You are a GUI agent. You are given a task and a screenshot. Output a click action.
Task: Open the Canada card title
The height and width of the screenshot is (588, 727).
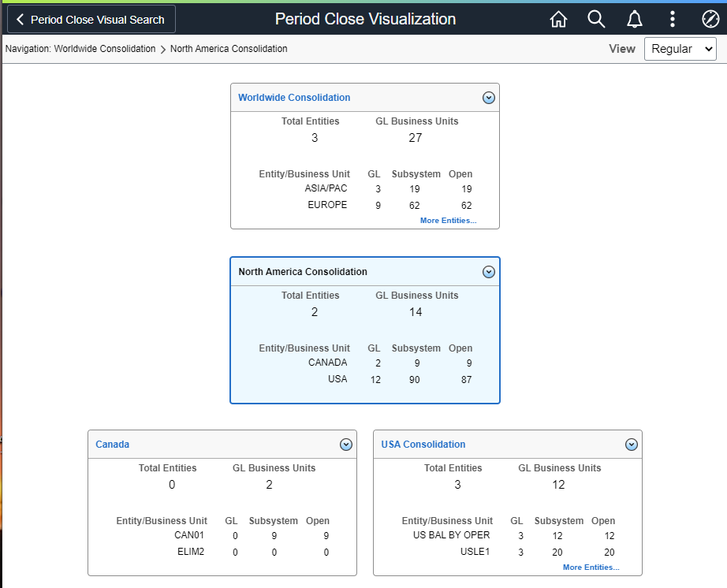click(112, 444)
